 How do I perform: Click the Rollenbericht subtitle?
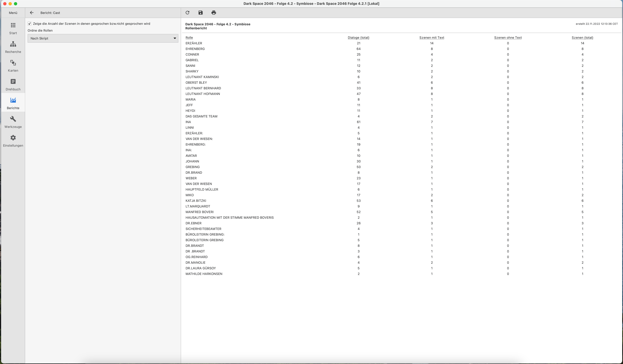[196, 28]
